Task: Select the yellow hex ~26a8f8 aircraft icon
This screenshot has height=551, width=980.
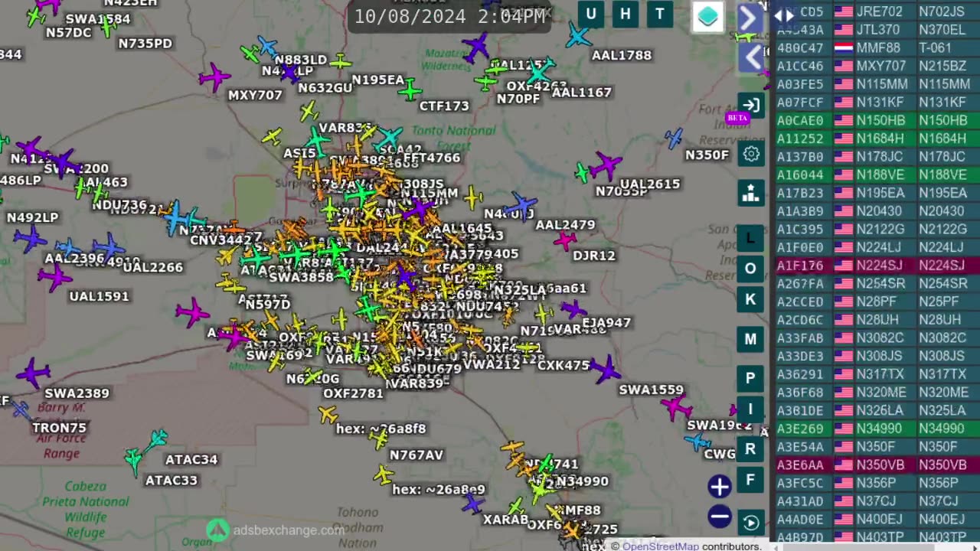Action: coord(328,414)
